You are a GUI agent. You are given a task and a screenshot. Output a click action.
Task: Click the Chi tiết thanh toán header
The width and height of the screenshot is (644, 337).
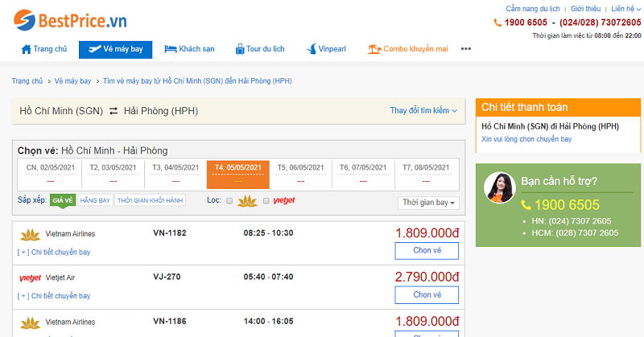tap(558, 108)
